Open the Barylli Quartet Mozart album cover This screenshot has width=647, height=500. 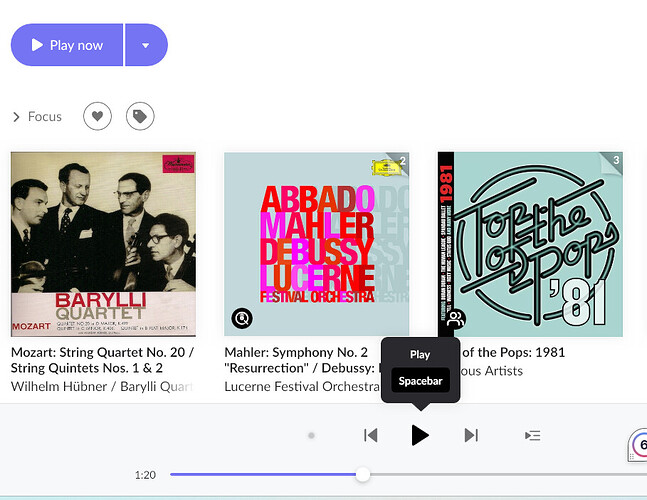tap(103, 244)
